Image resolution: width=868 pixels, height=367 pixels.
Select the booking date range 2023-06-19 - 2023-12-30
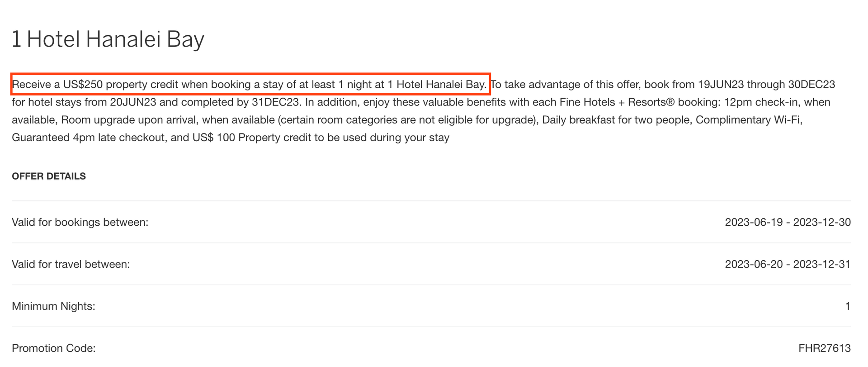(x=788, y=222)
